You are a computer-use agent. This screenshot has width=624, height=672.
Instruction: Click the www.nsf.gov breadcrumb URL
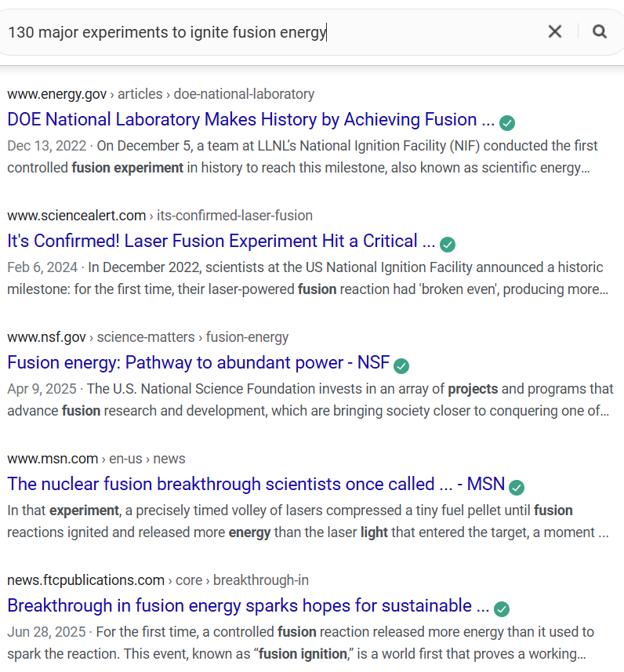(46, 337)
